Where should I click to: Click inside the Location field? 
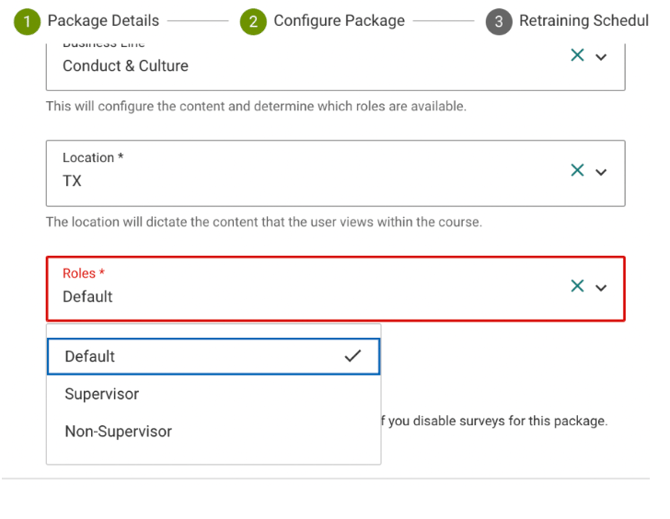[335, 173]
